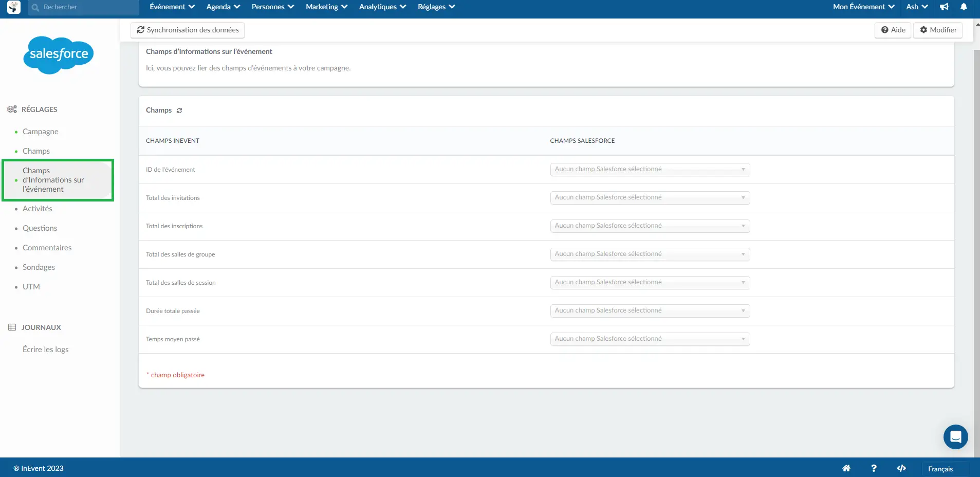Viewport: 980px width, 477px height.
Task: Expand the Ash user menu
Action: [917, 7]
